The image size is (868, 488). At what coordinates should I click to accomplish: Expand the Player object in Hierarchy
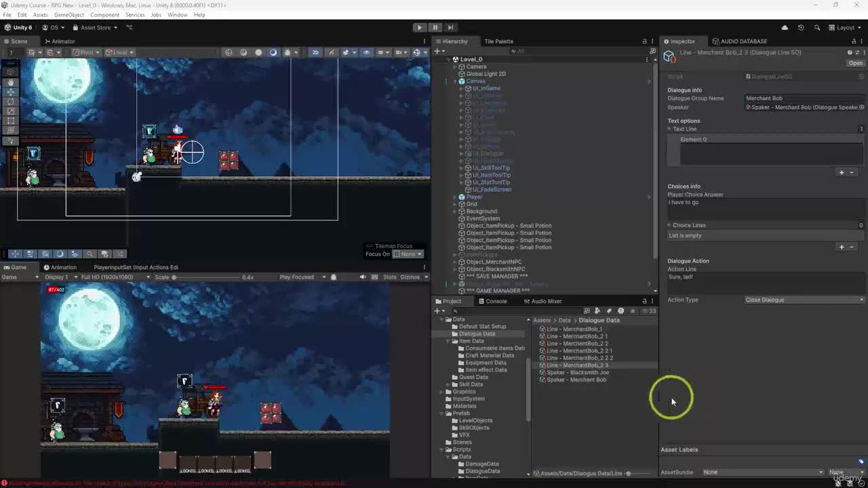click(455, 197)
